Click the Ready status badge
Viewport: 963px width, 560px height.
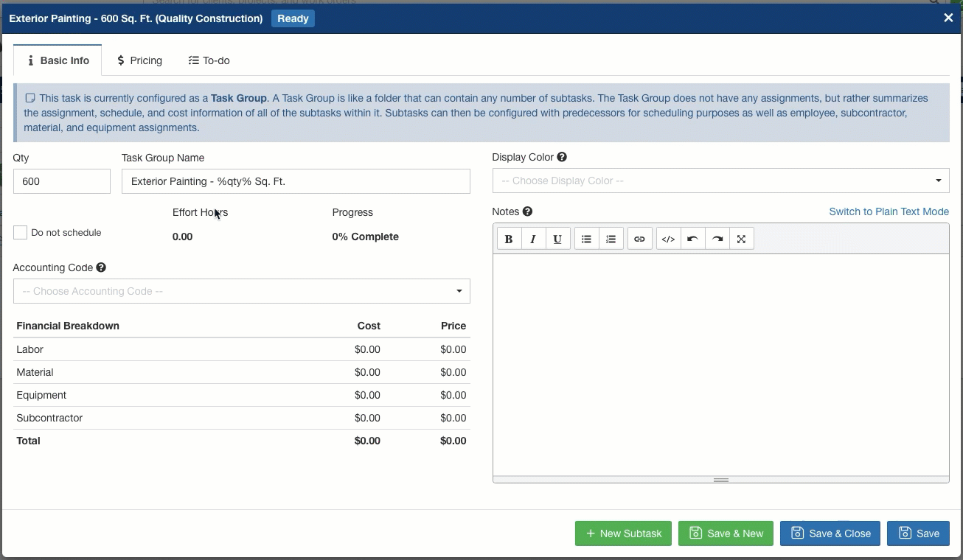293,18
